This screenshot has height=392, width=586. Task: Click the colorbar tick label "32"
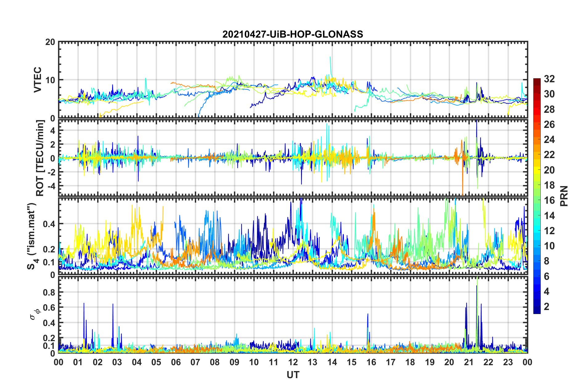tap(549, 79)
